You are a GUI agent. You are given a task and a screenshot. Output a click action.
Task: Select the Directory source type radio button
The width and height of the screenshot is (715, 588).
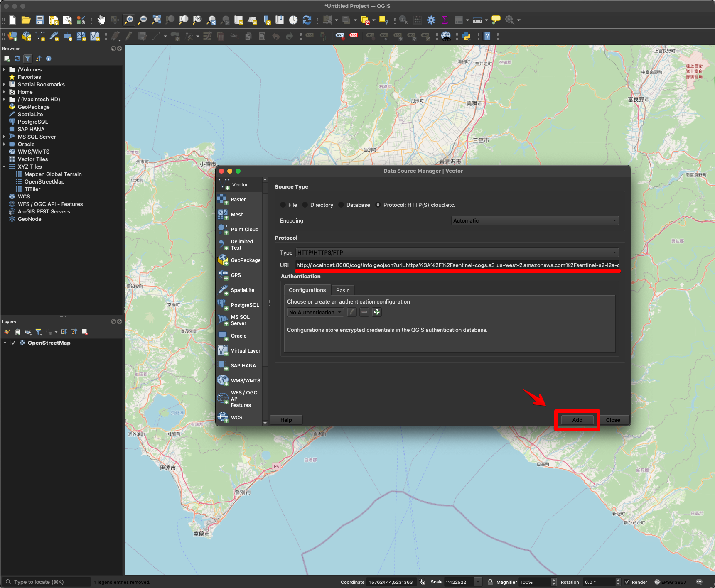click(305, 205)
